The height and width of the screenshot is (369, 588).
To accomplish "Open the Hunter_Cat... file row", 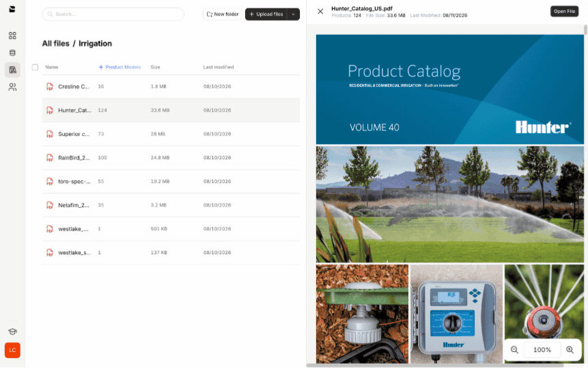I will point(171,111).
